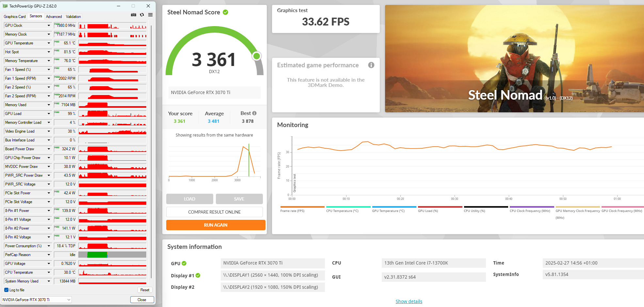This screenshot has height=307, width=644.
Task: Open the Video Engine Load dropdown
Action: tap(49, 131)
